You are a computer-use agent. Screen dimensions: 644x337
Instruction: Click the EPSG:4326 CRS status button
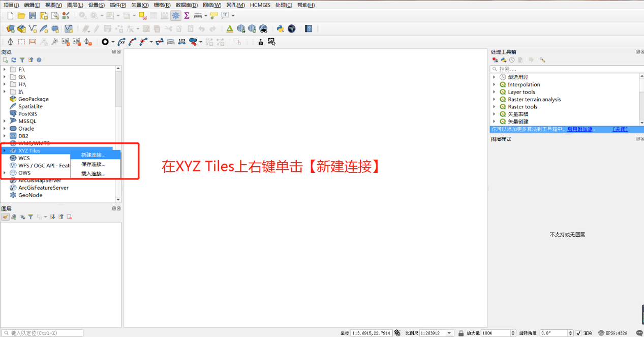click(614, 333)
